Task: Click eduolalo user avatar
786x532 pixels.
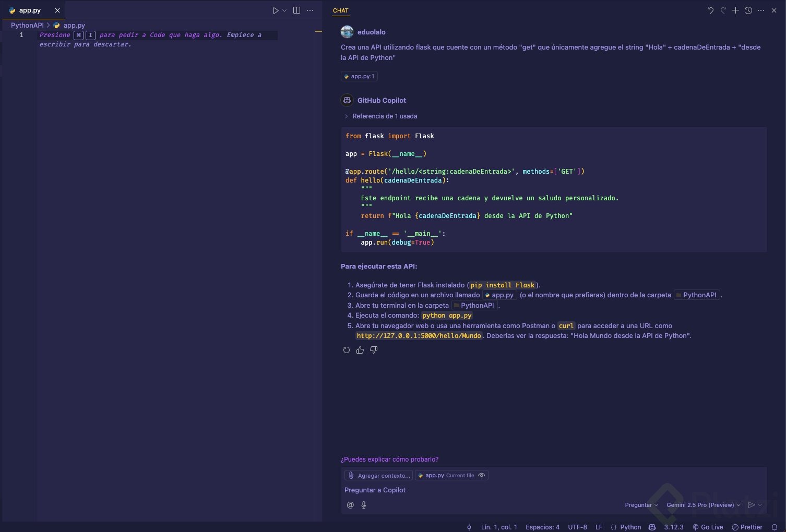Action: pyautogui.click(x=347, y=32)
